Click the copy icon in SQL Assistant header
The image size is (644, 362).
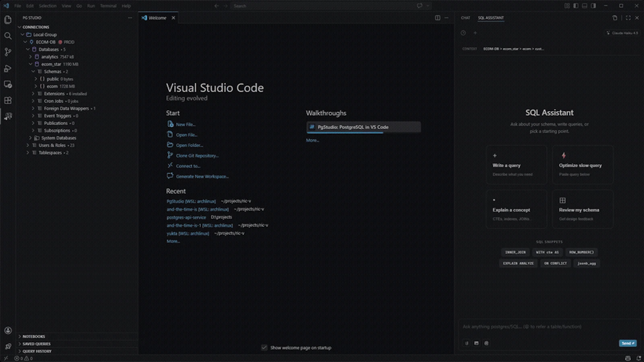click(x=615, y=18)
